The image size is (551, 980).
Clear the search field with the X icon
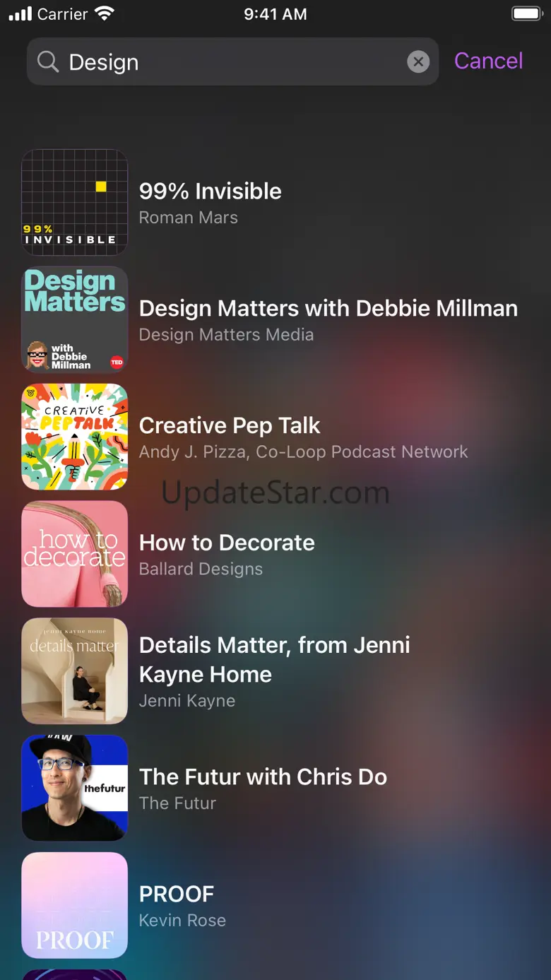418,62
